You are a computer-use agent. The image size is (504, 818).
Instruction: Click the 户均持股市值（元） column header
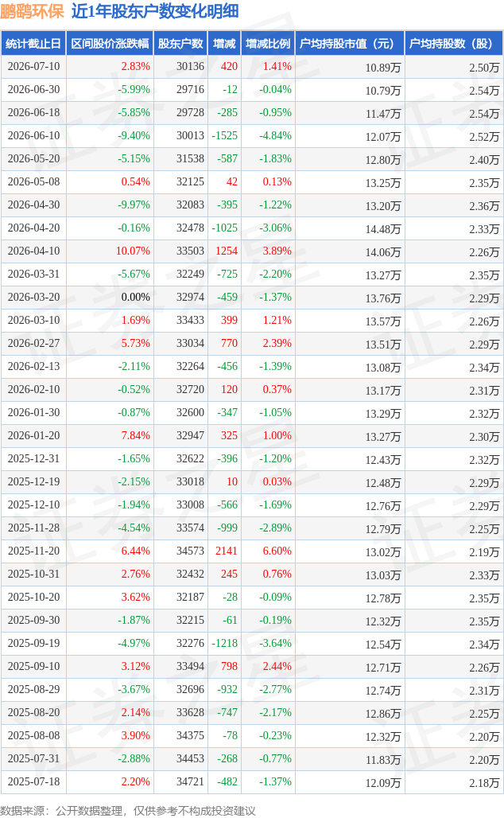click(x=350, y=44)
